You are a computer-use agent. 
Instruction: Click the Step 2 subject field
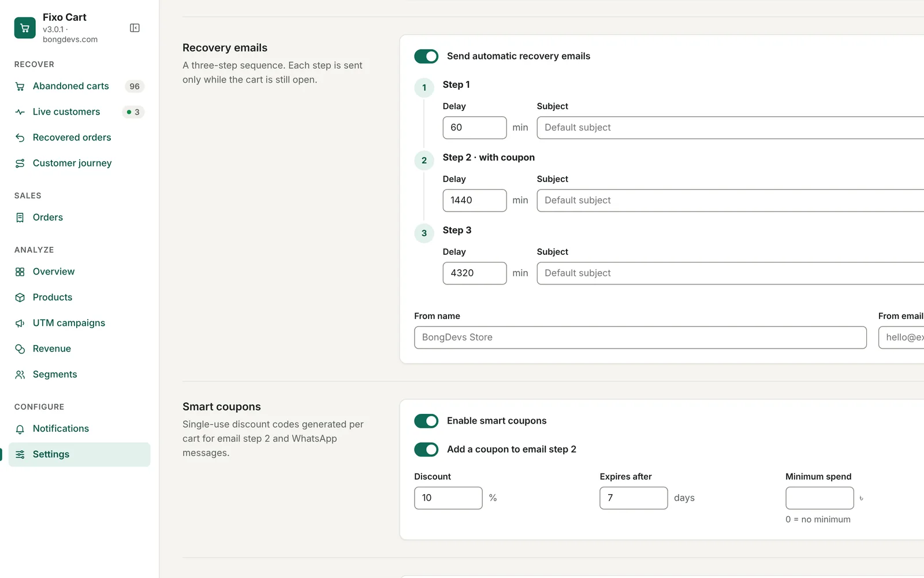pos(731,201)
